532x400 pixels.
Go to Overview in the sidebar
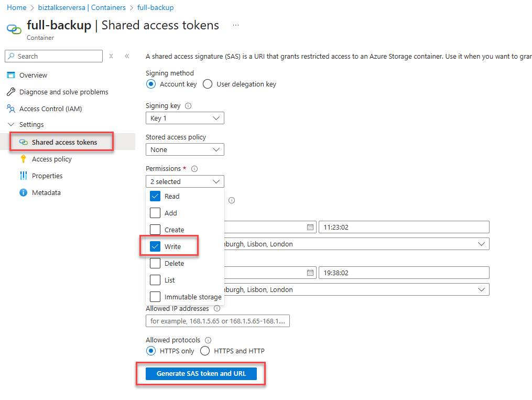[33, 75]
